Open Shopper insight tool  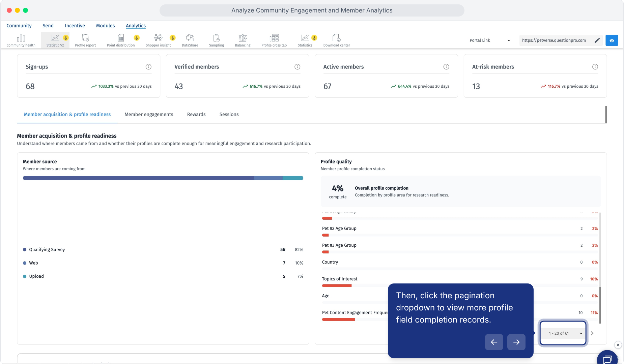158,40
